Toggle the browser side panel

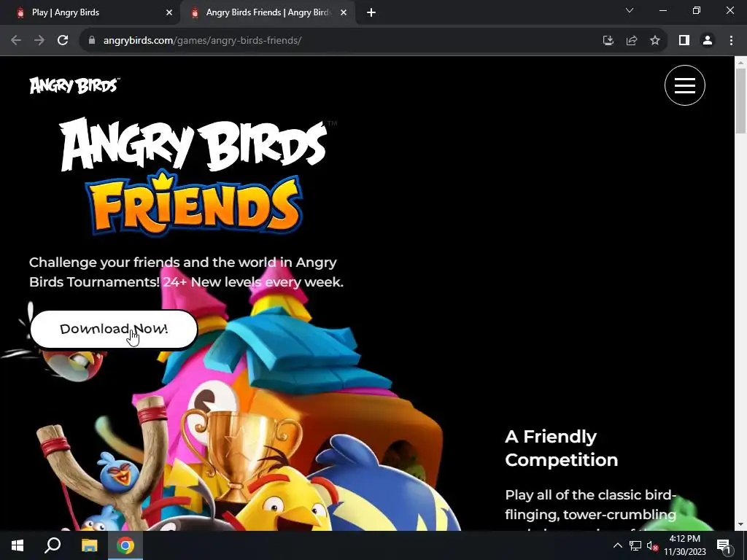tap(684, 41)
